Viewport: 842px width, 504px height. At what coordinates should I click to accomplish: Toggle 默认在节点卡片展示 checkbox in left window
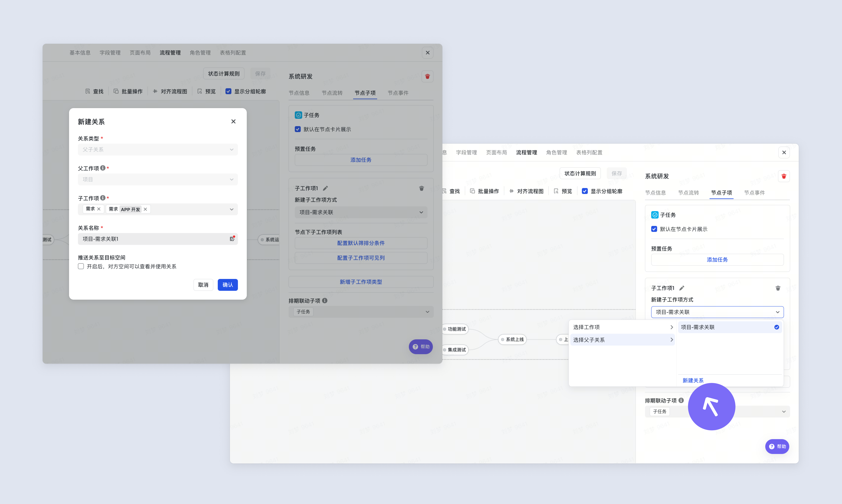coord(298,129)
